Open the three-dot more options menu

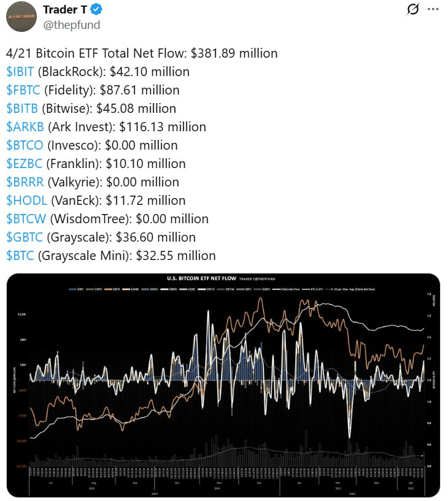tap(433, 9)
